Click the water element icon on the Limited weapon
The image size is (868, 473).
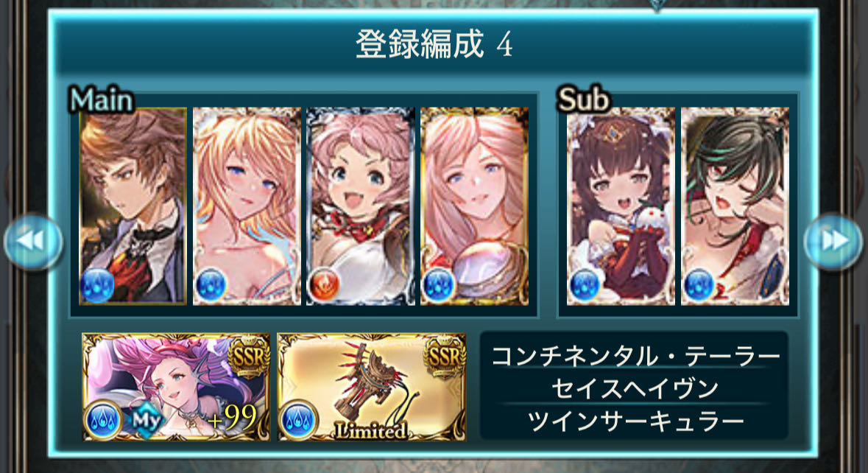point(298,421)
